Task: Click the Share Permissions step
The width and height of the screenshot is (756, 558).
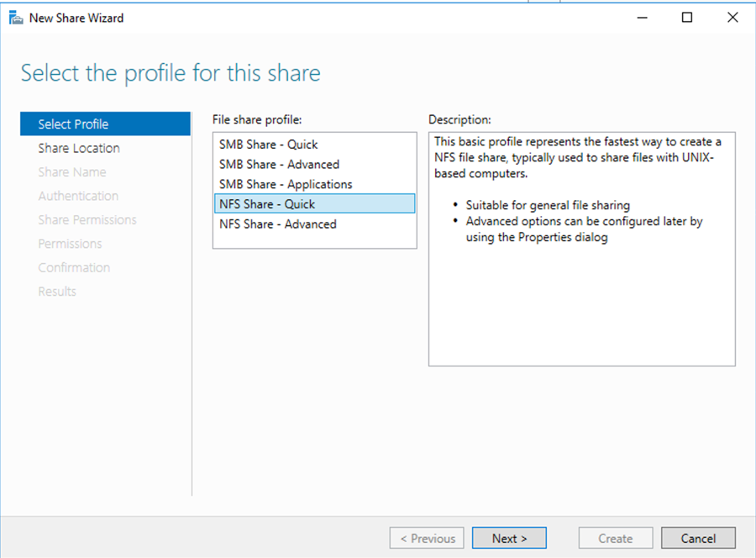Action: 87,220
